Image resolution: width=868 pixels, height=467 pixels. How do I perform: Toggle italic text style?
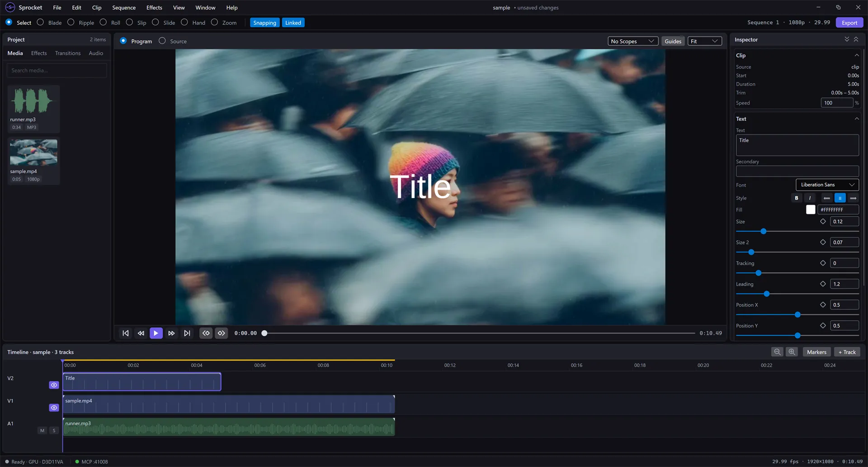coord(810,198)
